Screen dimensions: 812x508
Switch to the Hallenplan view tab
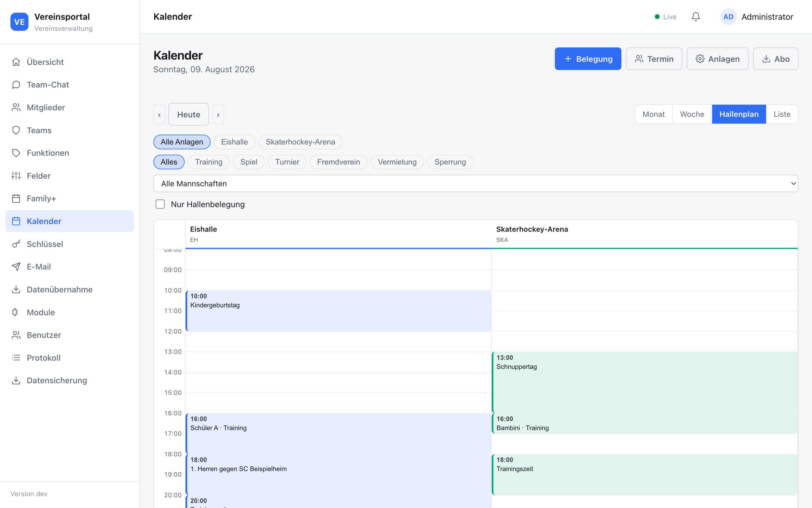[x=739, y=114]
